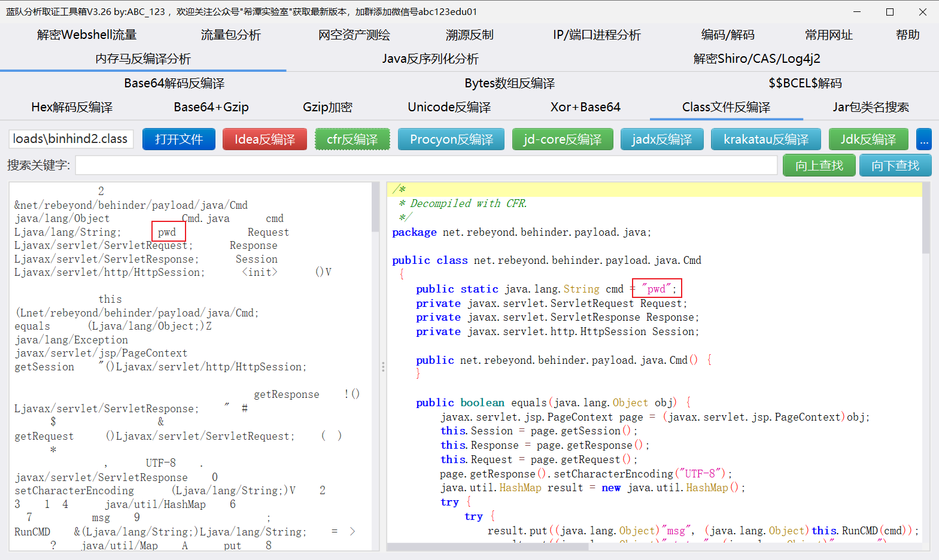The image size is (939, 560).
Task: Switch to Gzip加密 tab
Action: click(327, 107)
